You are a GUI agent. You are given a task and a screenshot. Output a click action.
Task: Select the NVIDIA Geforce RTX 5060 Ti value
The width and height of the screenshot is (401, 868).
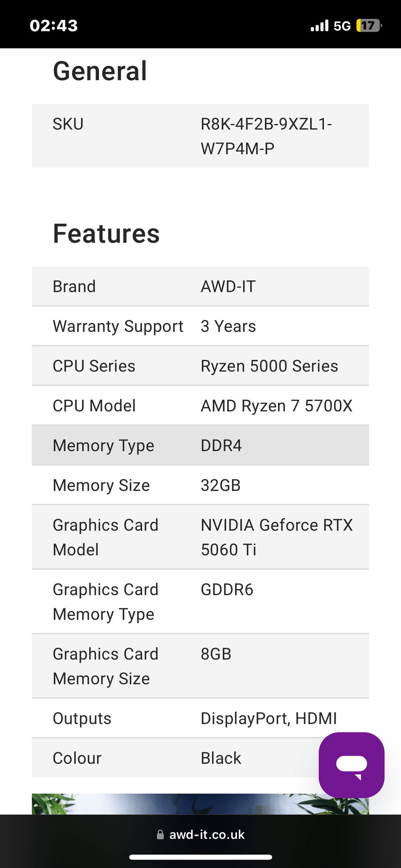pos(276,537)
